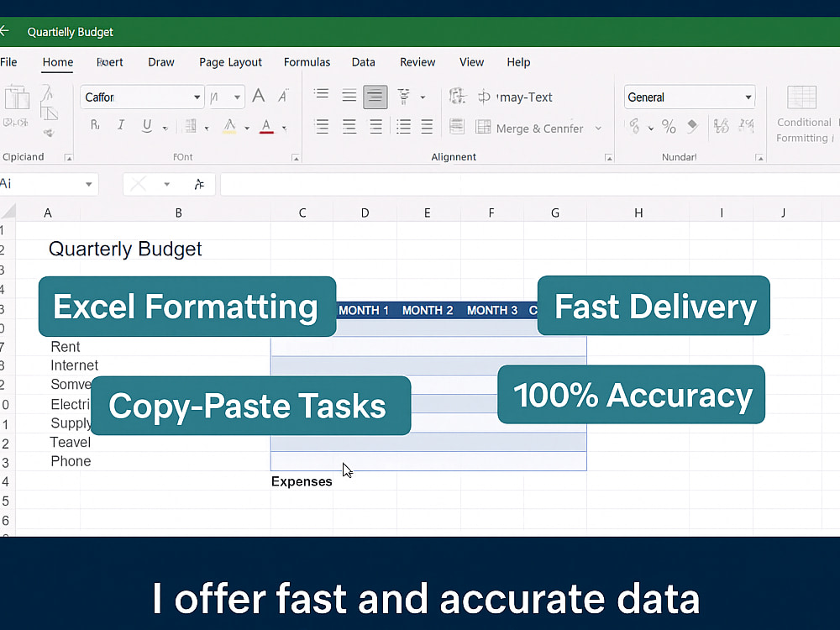Apply the red font color
This screenshot has height=630, width=840.
point(266,126)
